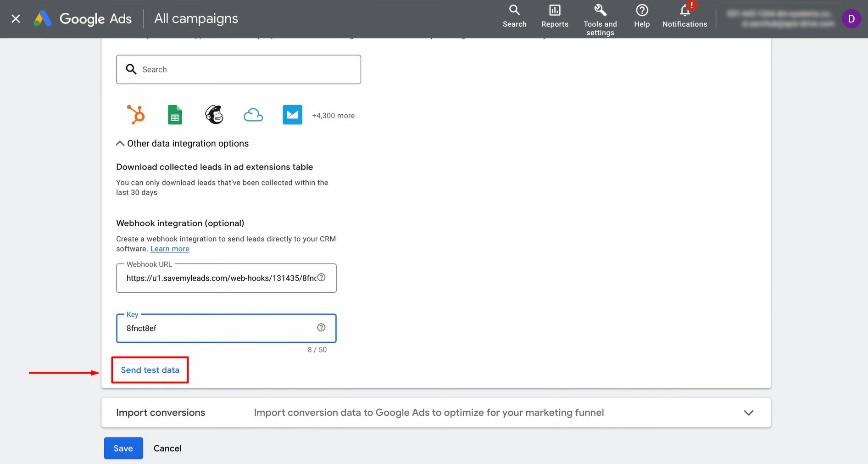The image size is (868, 464).
Task: Open Search from the top bar
Action: click(x=514, y=17)
